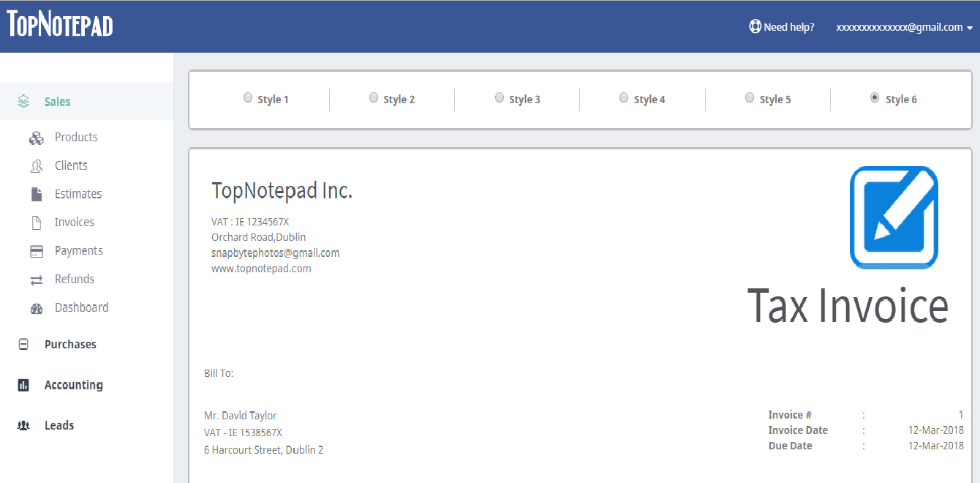Click the Invoices page icon
The image size is (980, 483).
point(37,222)
